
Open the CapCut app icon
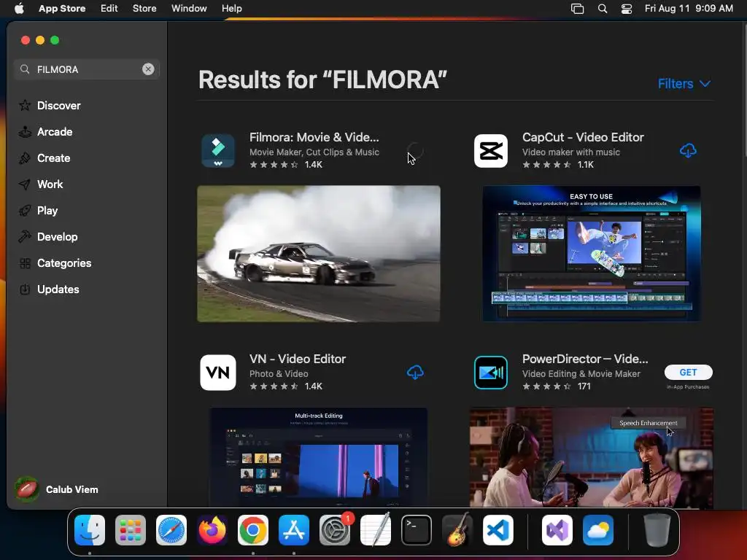pos(491,150)
